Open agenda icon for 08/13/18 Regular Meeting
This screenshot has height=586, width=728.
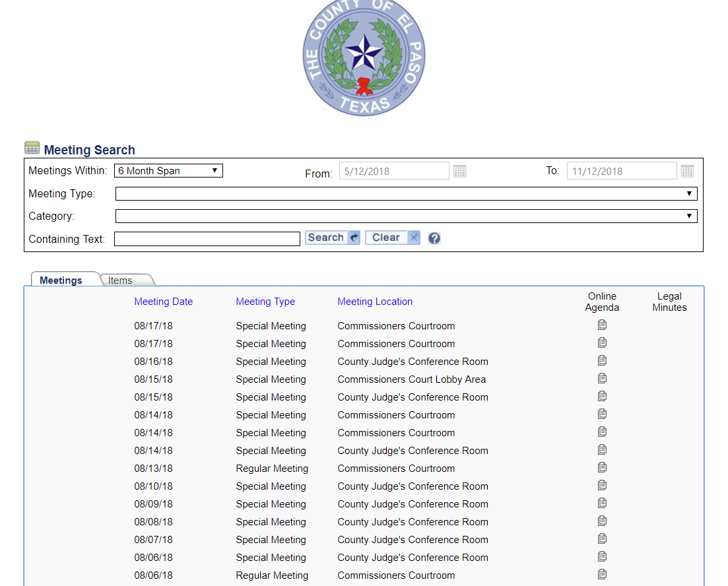coord(602,468)
